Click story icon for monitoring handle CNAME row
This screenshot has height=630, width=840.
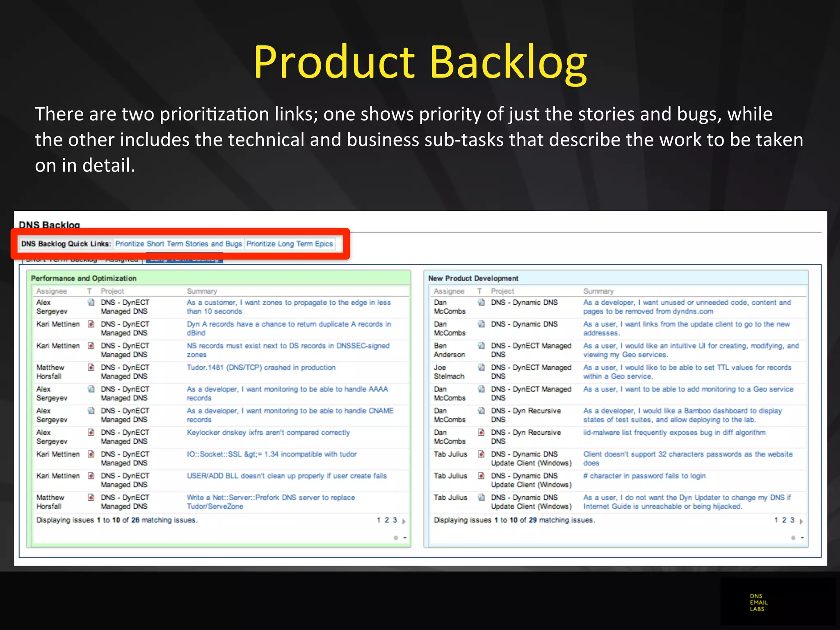pyautogui.click(x=91, y=411)
